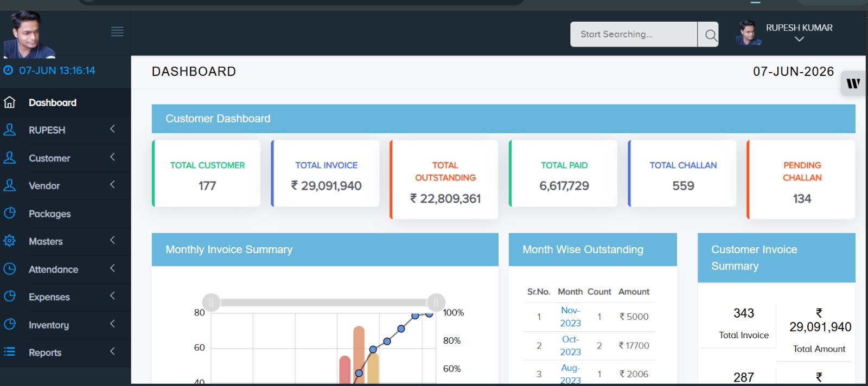The image size is (868, 386).
Task: Select the Customer menu label
Action: click(49, 158)
